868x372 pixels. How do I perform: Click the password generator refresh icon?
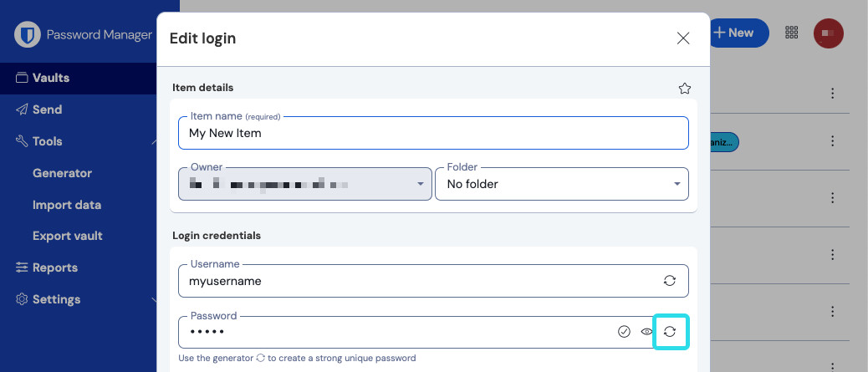point(670,332)
